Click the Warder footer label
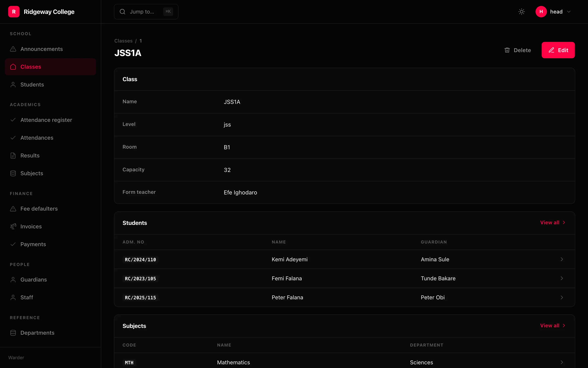This screenshot has height=368, width=588. point(16,358)
